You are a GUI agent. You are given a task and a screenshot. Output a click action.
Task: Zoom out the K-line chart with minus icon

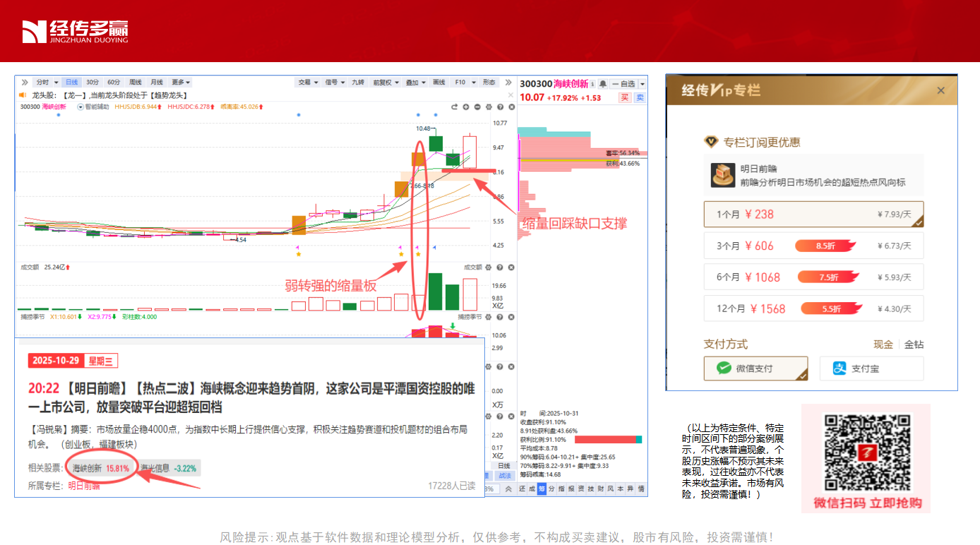477,107
